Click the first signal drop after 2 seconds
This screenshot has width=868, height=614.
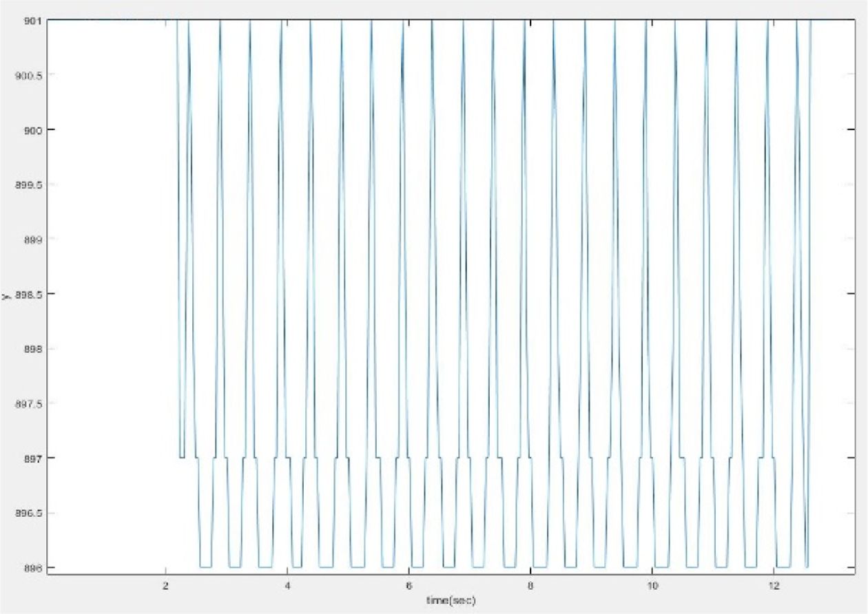pyautogui.click(x=179, y=241)
